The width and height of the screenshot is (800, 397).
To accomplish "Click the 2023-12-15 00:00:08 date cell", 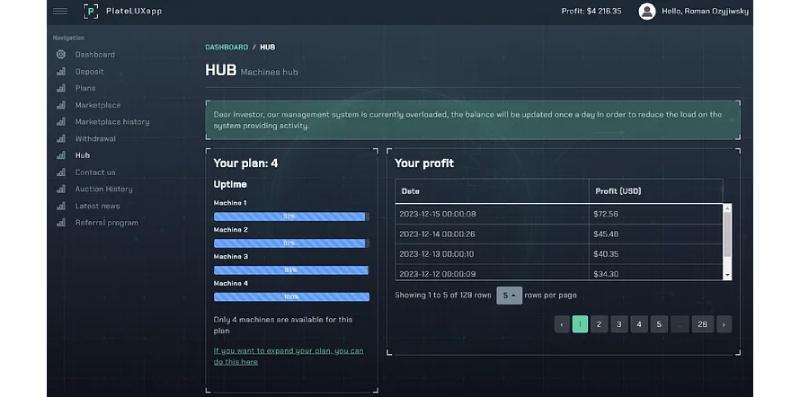I will pos(492,214).
